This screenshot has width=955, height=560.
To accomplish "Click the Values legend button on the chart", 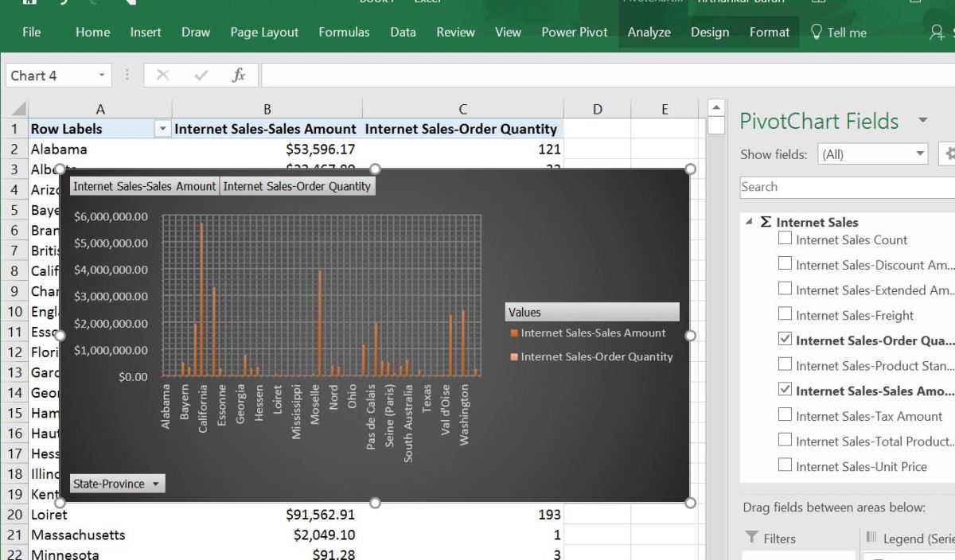I will pos(591,311).
